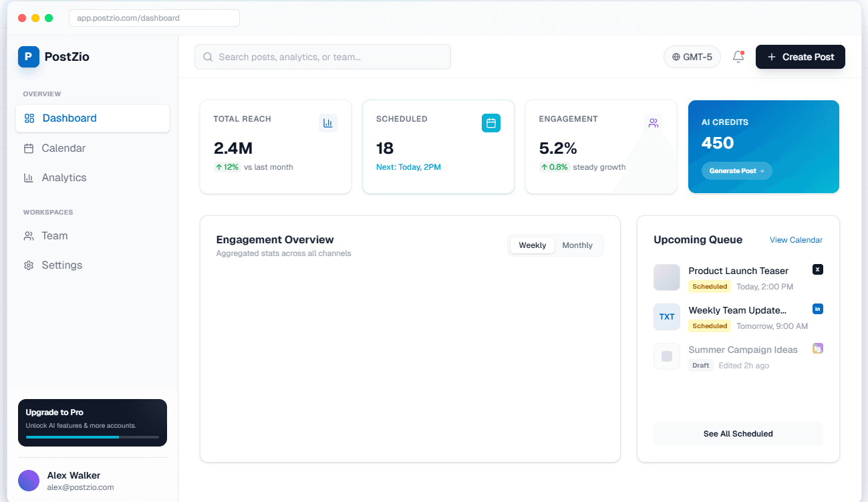Click See All Scheduled
868x502 pixels.
point(738,433)
